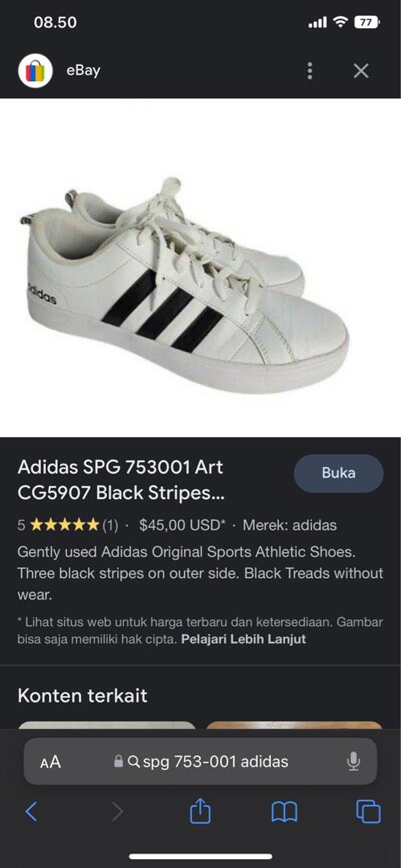Tap the five-star rating
The width and height of the screenshot is (401, 868).
tap(65, 525)
